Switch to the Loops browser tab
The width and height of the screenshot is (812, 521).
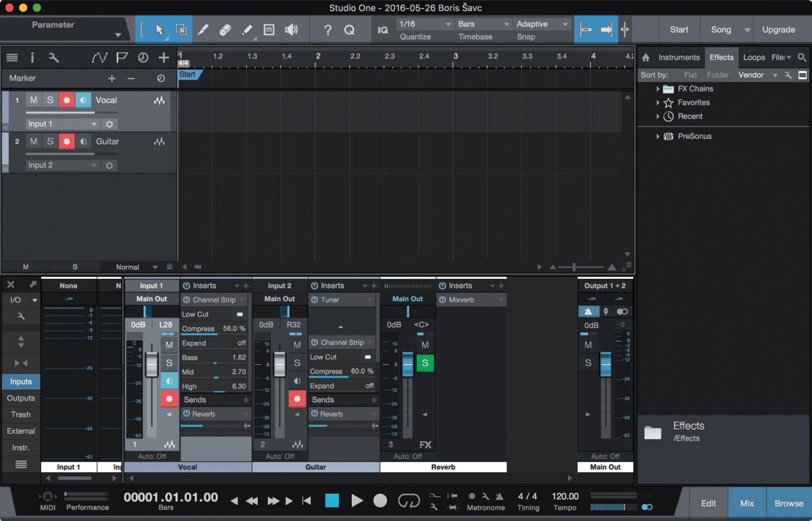(754, 58)
